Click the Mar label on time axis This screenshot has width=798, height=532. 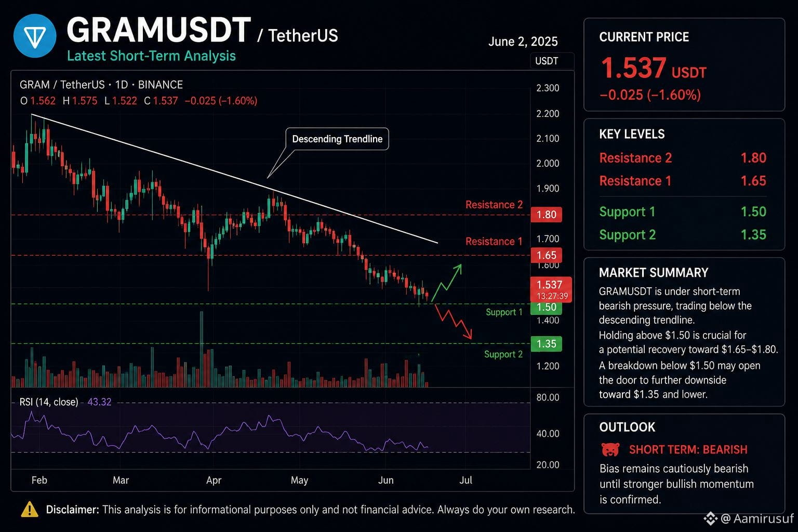point(121,480)
